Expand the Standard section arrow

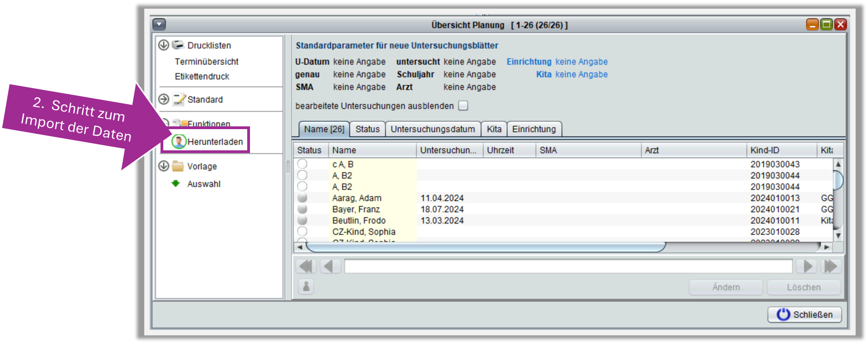pos(164,99)
